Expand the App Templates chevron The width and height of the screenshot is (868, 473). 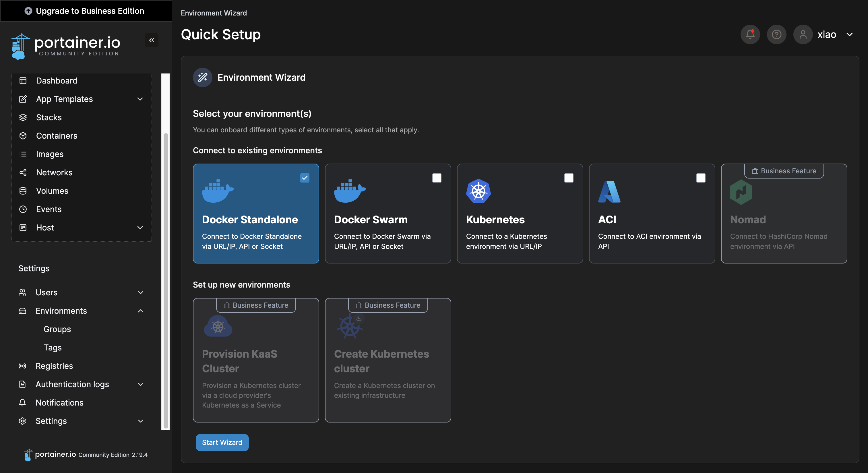pos(140,99)
